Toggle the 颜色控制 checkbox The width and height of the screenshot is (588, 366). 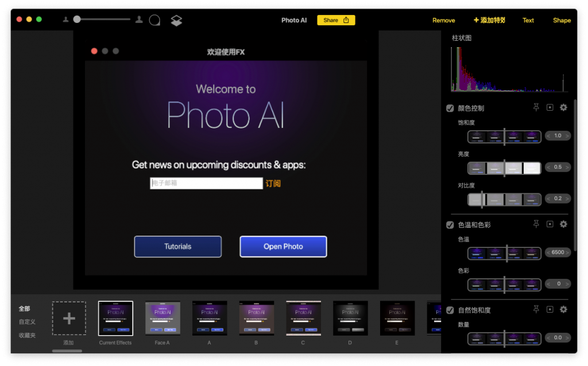pyautogui.click(x=450, y=108)
